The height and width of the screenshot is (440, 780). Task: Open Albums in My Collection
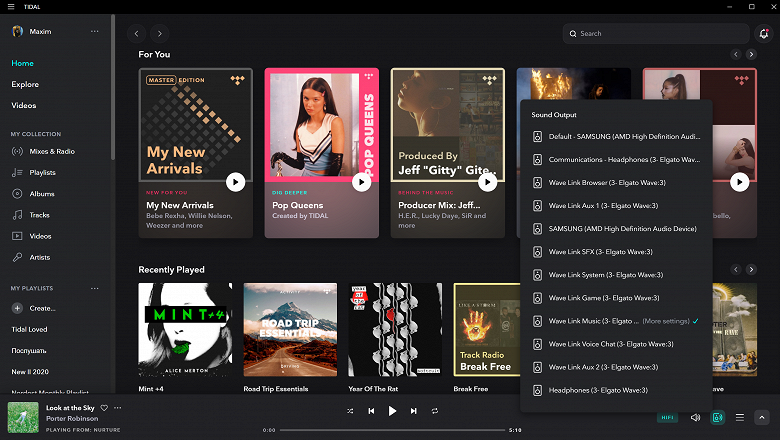click(33, 194)
